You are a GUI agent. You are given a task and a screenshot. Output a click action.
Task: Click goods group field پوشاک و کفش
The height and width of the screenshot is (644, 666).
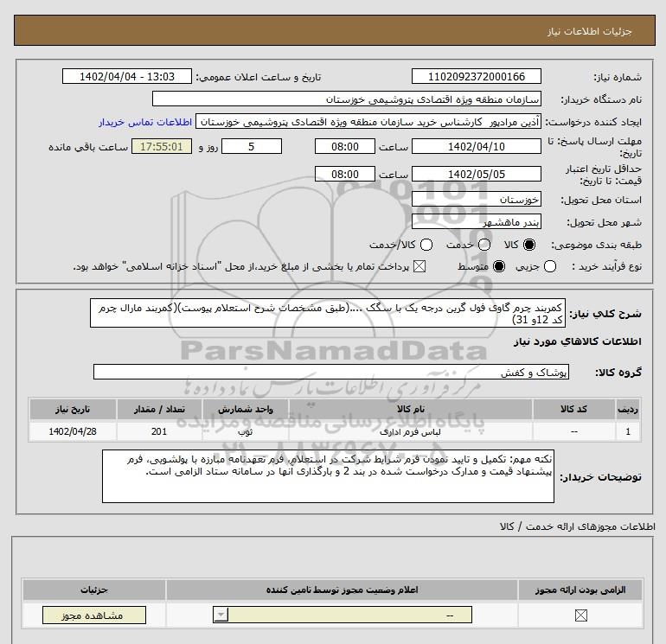[x=331, y=372]
